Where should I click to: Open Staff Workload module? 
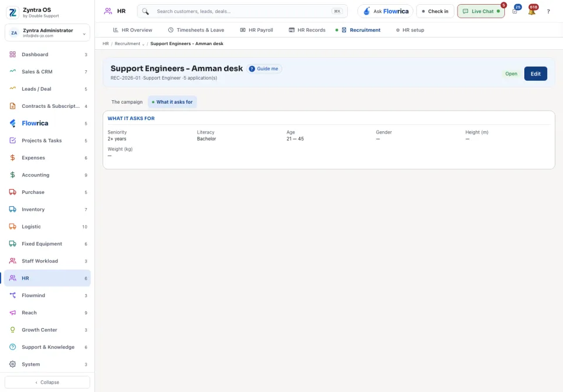pyautogui.click(x=48, y=261)
